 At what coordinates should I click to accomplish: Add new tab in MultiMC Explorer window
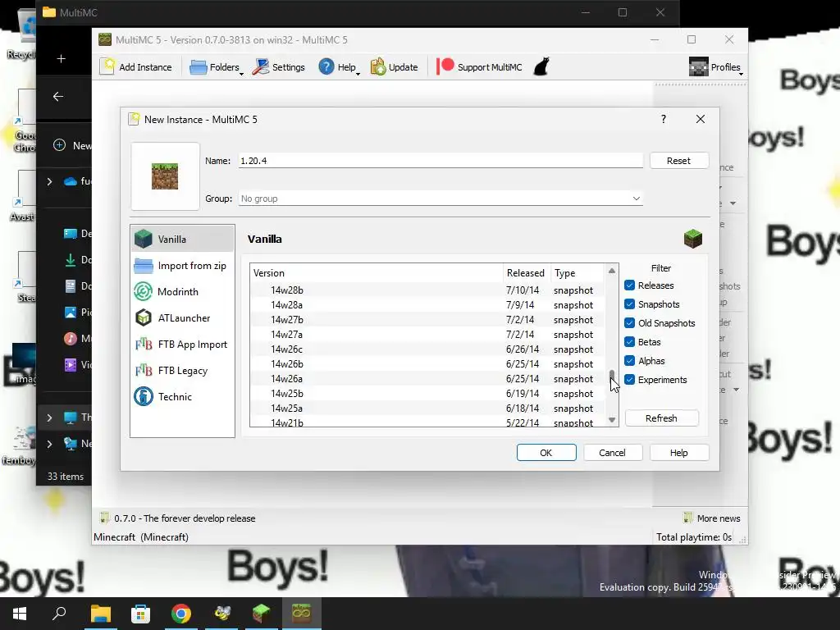click(x=62, y=59)
